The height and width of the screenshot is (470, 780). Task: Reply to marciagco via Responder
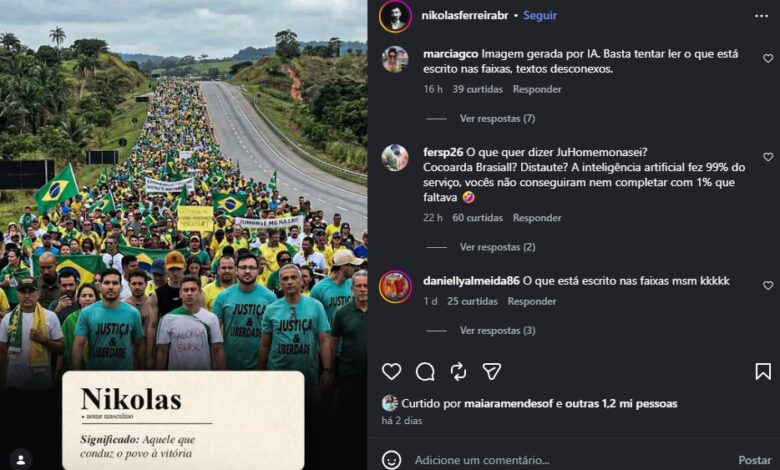(537, 89)
